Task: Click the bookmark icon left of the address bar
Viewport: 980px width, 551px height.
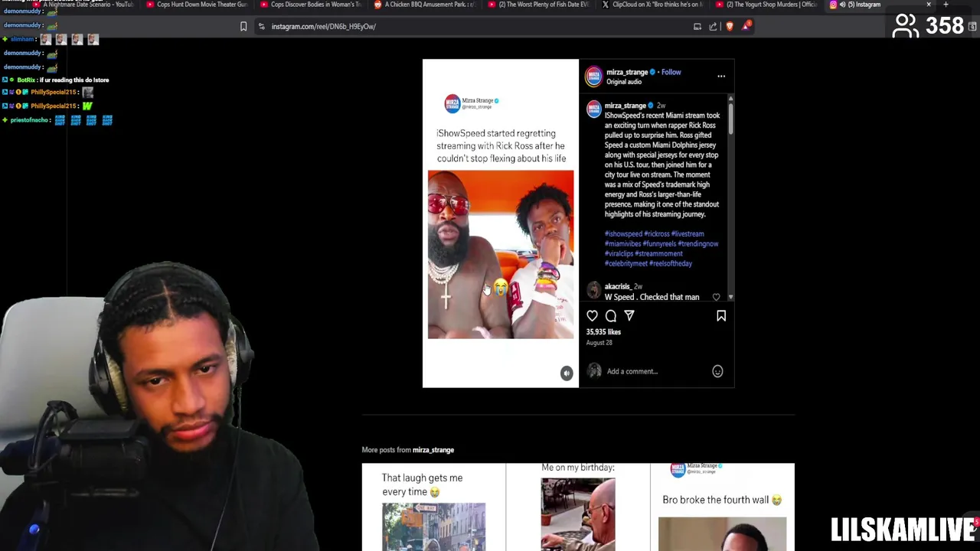Action: pos(243,26)
